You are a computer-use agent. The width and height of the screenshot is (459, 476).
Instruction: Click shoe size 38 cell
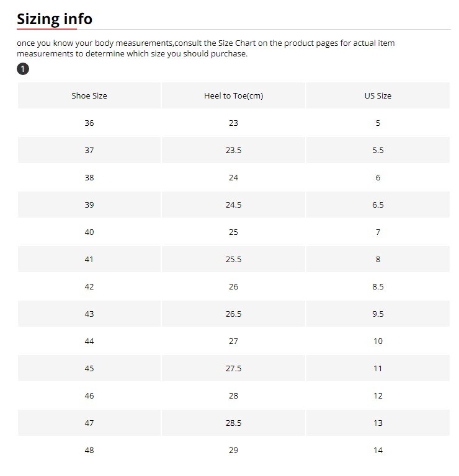click(89, 178)
